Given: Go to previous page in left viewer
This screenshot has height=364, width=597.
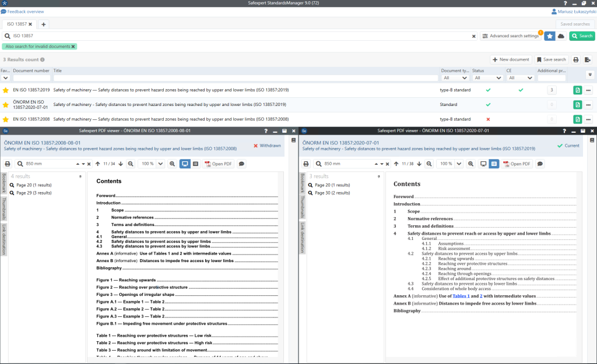Looking at the screenshot, I should pyautogui.click(x=98, y=164).
